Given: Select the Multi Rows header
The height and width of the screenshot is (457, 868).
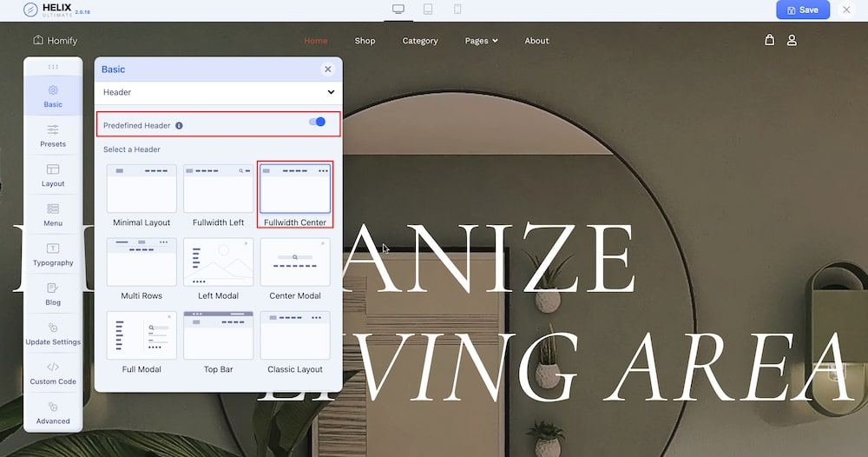Looking at the screenshot, I should coord(141,269).
